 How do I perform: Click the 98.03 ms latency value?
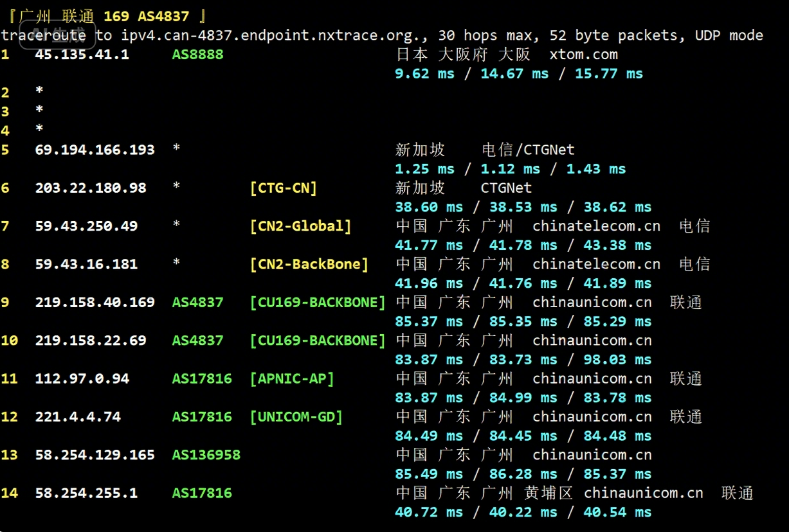[x=617, y=360]
